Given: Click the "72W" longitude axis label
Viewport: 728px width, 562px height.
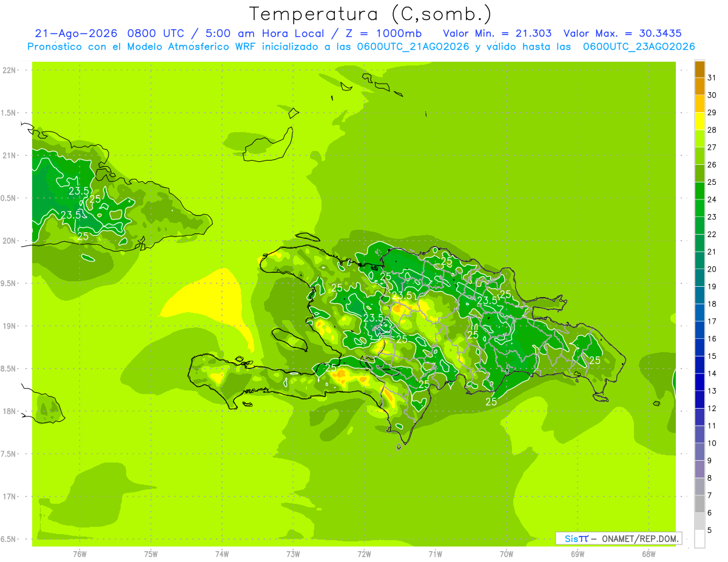Looking at the screenshot, I should pos(364,554).
